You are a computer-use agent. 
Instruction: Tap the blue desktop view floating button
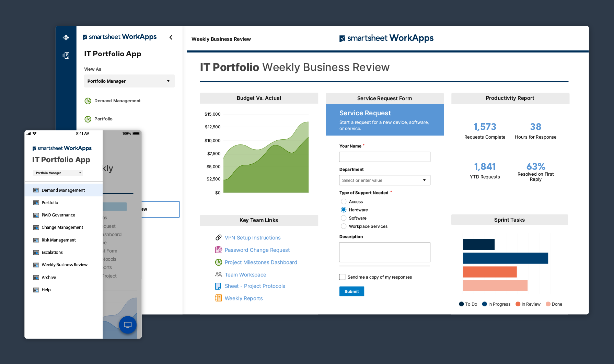128,325
